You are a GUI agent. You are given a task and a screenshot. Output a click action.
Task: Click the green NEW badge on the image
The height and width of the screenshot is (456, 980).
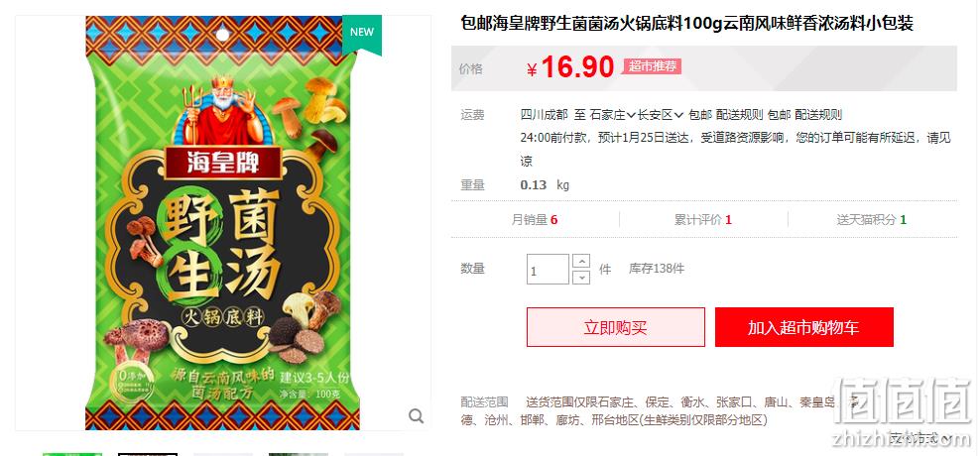[362, 34]
